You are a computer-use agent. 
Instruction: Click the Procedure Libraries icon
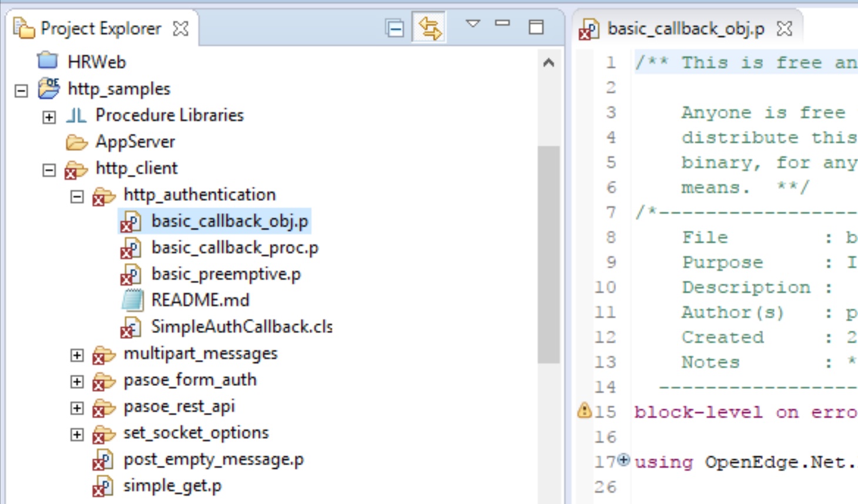[76, 115]
